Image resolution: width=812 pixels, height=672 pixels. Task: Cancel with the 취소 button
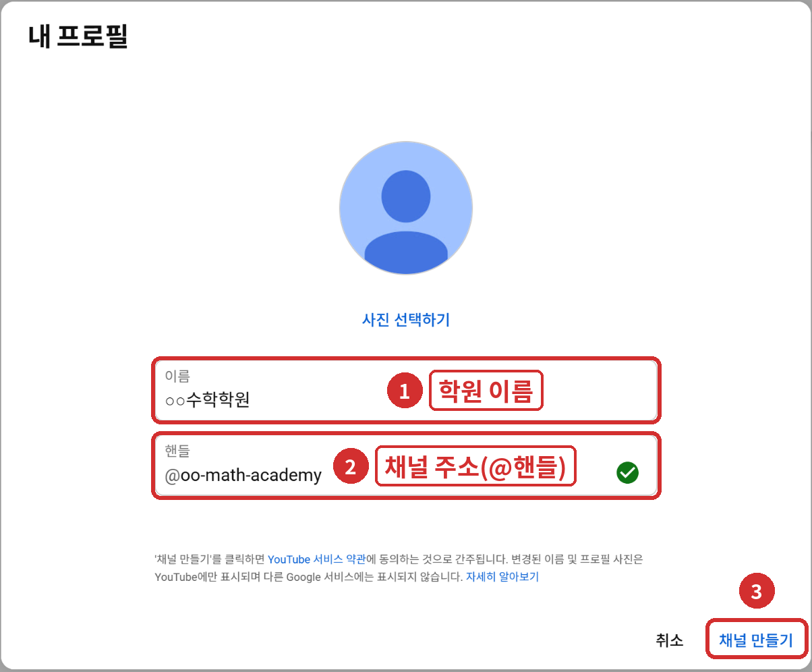coord(670,640)
